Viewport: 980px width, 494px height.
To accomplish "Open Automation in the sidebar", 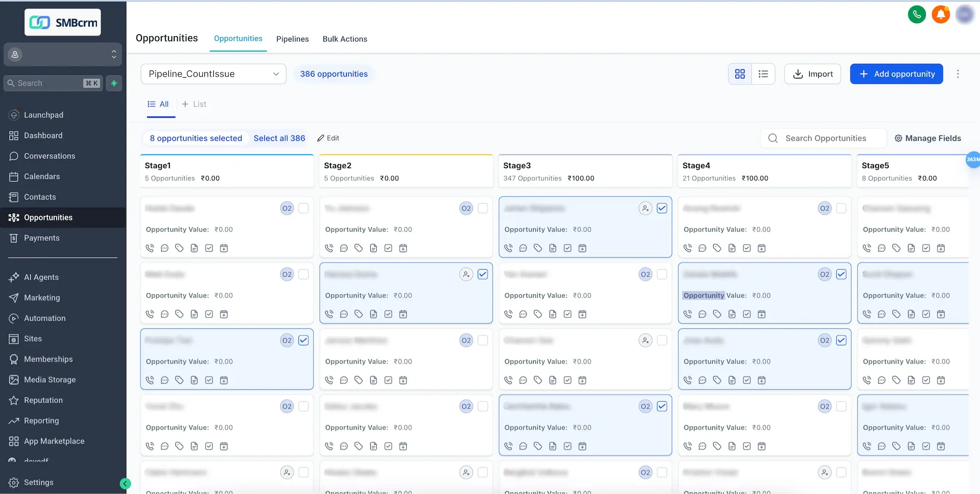I will pyautogui.click(x=45, y=318).
